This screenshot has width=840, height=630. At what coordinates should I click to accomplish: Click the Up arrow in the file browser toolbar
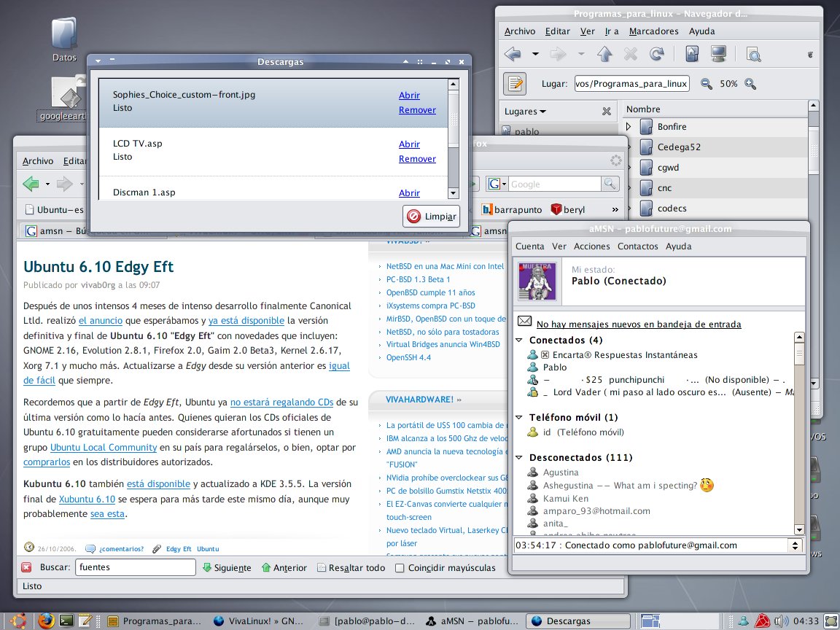[604, 54]
